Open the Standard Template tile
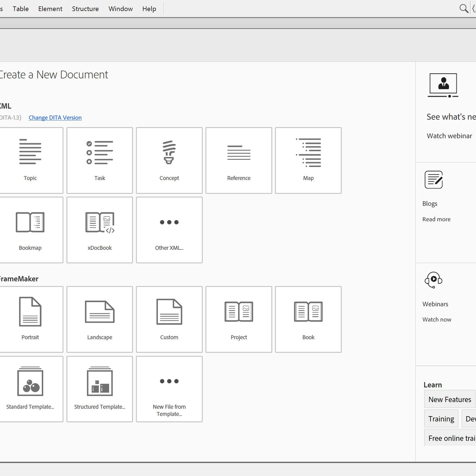 click(30, 389)
